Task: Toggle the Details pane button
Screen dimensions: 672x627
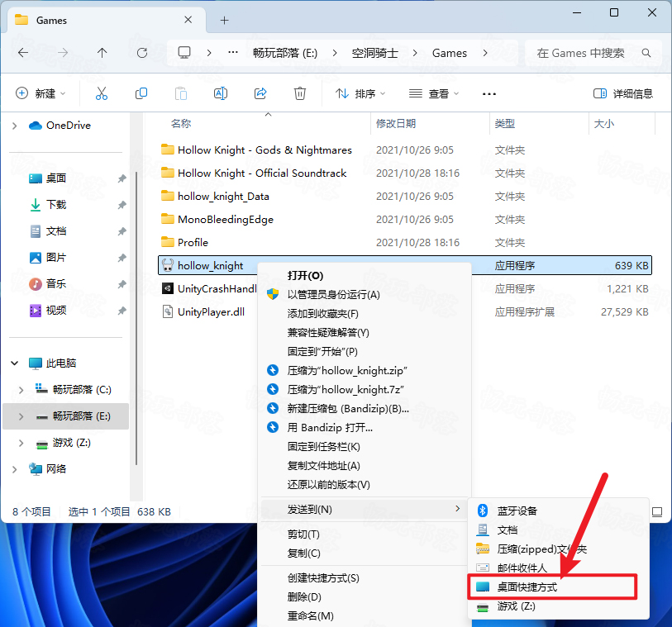Action: pyautogui.click(x=623, y=93)
